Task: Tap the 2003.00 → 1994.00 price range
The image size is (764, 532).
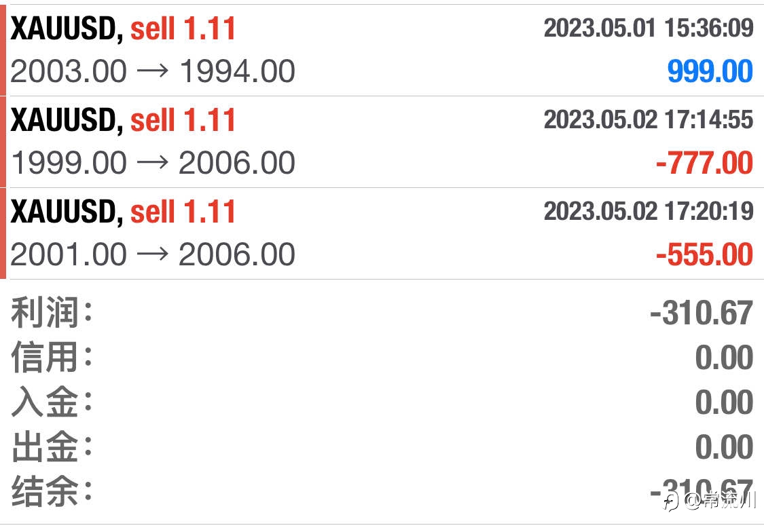Action: click(x=153, y=71)
